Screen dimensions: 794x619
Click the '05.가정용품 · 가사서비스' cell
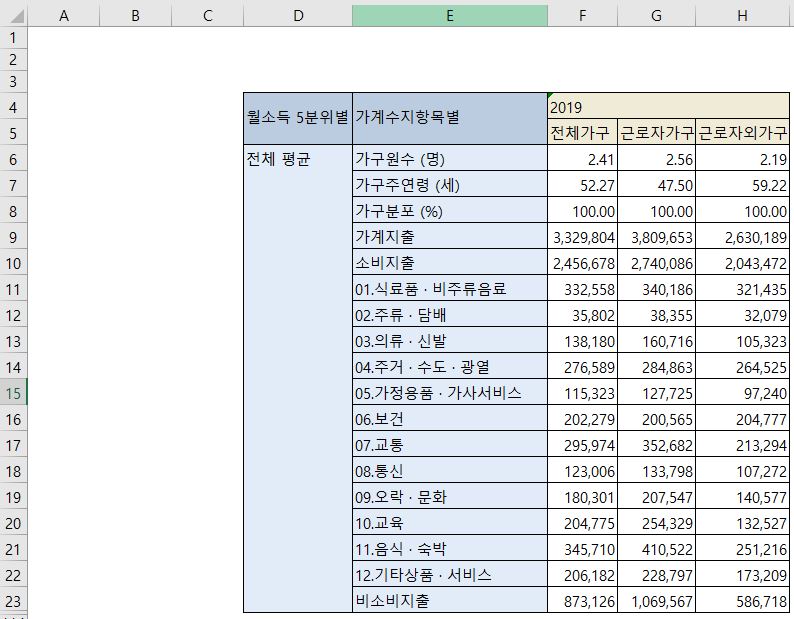click(x=450, y=393)
